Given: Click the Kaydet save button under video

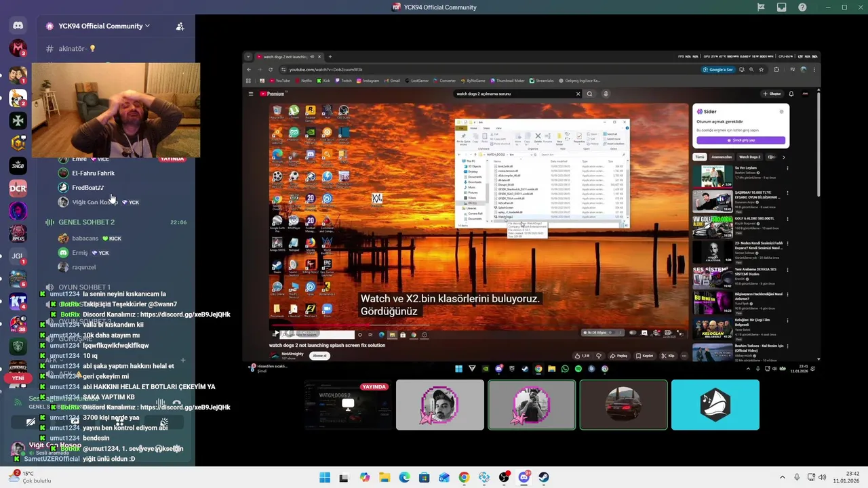Looking at the screenshot, I should pyautogui.click(x=644, y=356).
